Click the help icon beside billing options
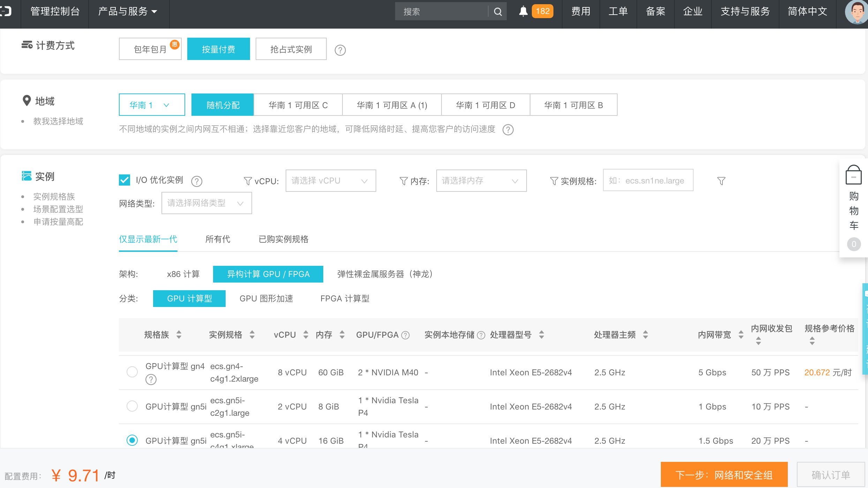This screenshot has width=868, height=488. coord(340,50)
